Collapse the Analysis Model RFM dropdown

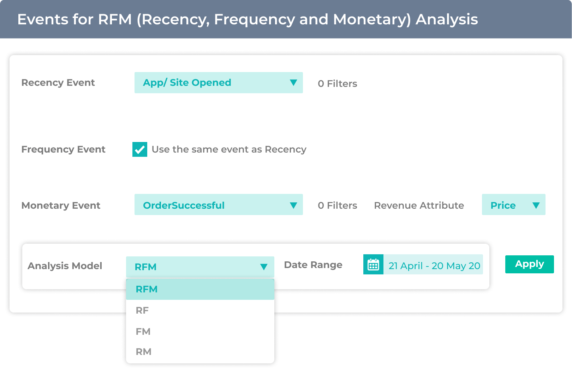(200, 267)
